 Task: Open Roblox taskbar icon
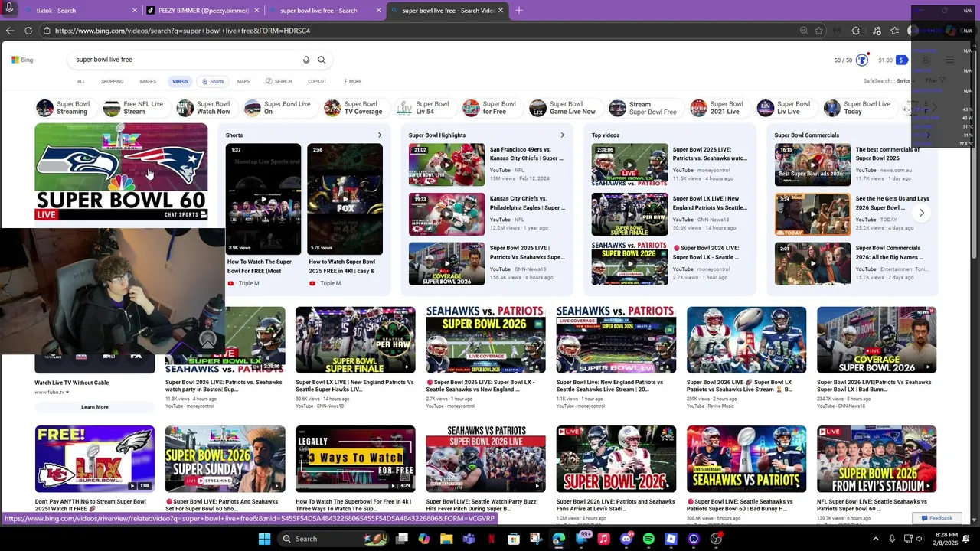point(671,539)
